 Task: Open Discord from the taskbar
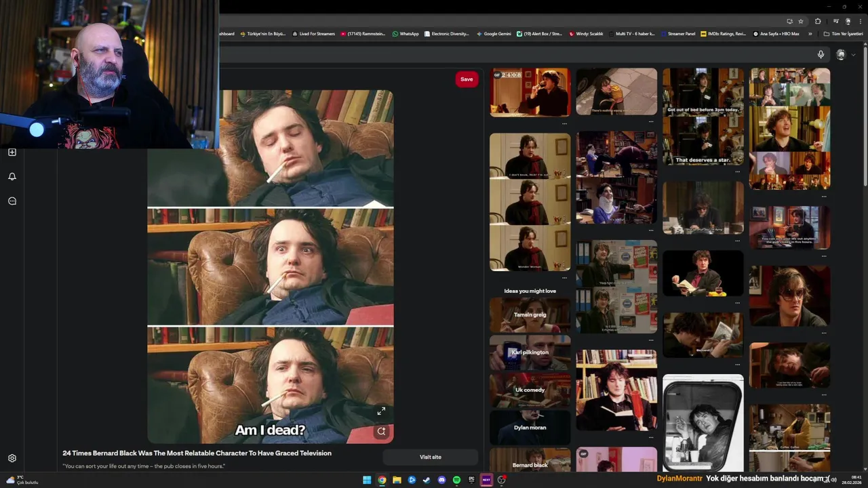(441, 480)
